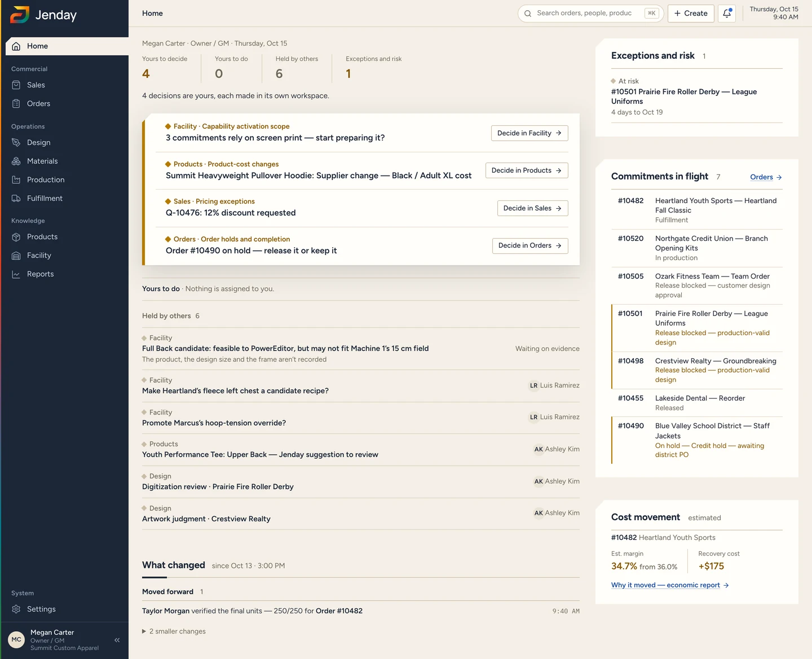This screenshot has width=812, height=659.
Task: Open the at-risk #10501 Prairie Fire exception
Action: click(697, 96)
